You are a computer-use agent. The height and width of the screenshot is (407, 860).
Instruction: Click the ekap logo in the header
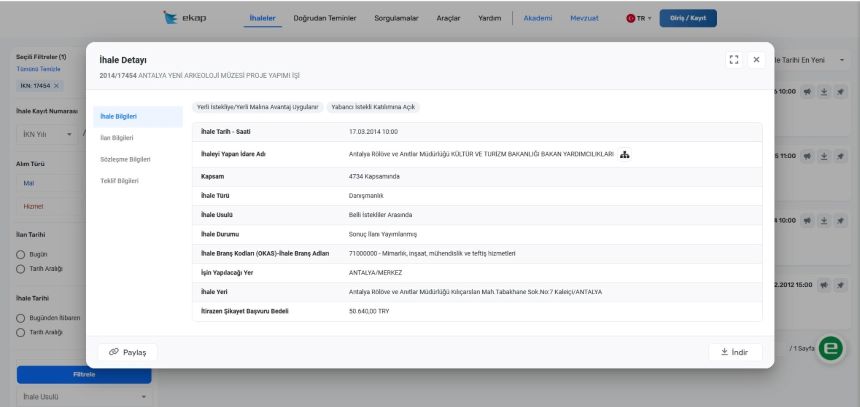pos(185,18)
